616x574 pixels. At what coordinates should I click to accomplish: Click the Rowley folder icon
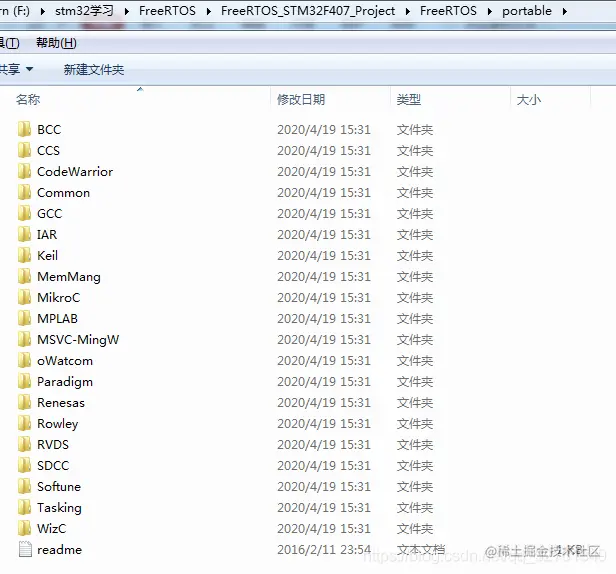coord(24,424)
